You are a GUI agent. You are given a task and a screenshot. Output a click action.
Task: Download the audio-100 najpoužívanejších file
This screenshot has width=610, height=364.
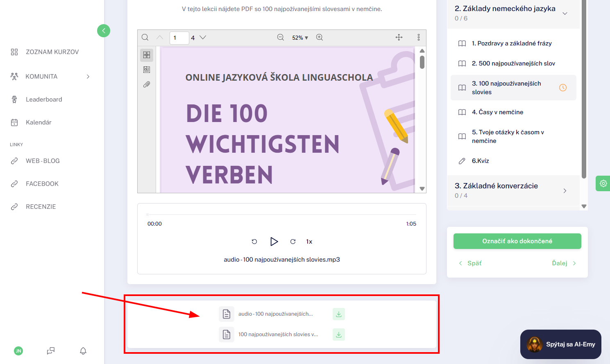click(339, 314)
